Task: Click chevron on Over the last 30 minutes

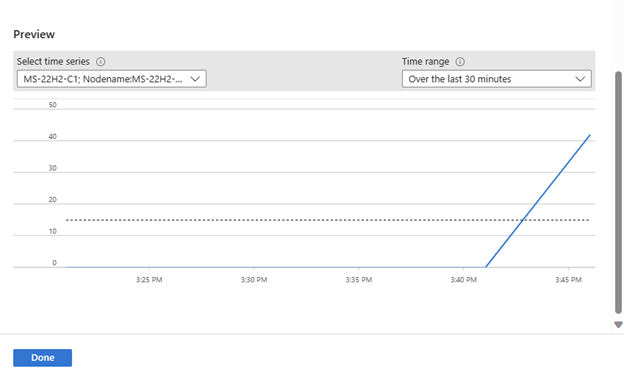Action: click(580, 79)
